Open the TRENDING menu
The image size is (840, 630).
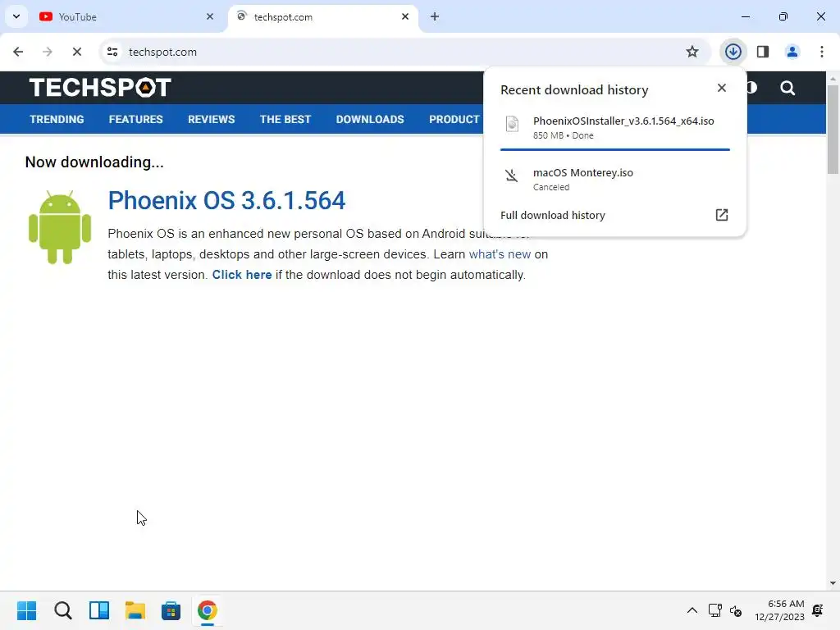point(57,120)
